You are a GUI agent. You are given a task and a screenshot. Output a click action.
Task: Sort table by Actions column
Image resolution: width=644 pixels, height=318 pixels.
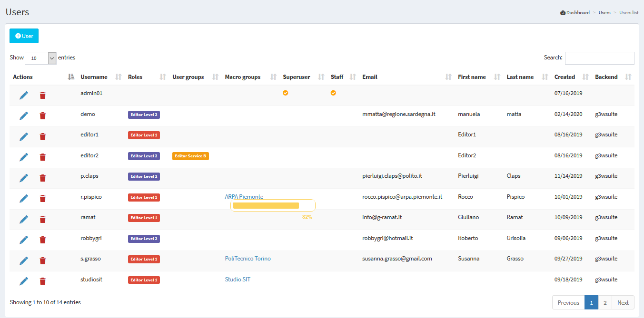coord(71,77)
